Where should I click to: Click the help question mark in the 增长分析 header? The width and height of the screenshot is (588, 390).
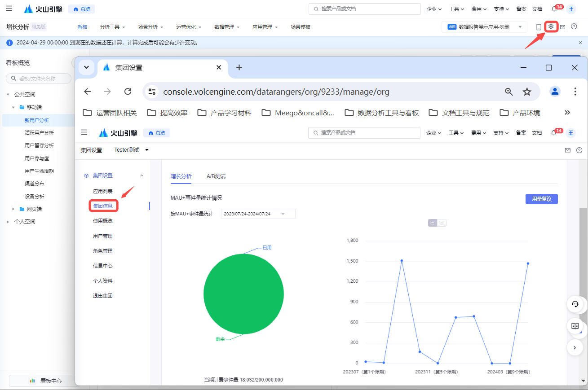(574, 27)
